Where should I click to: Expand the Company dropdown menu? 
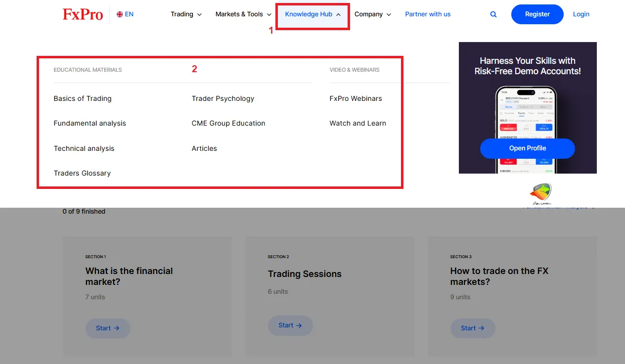372,14
